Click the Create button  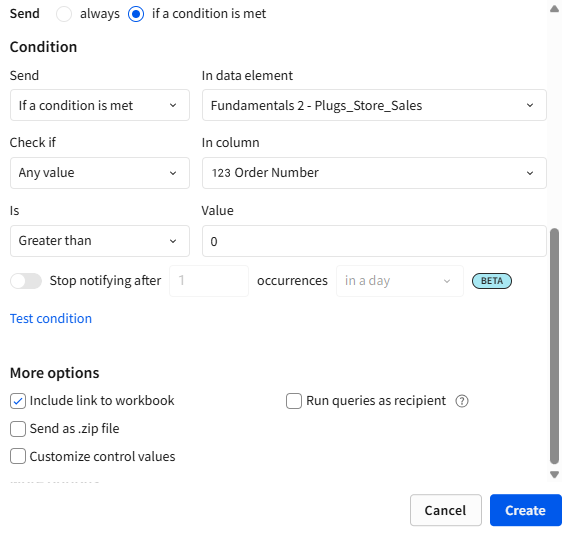tap(525, 510)
